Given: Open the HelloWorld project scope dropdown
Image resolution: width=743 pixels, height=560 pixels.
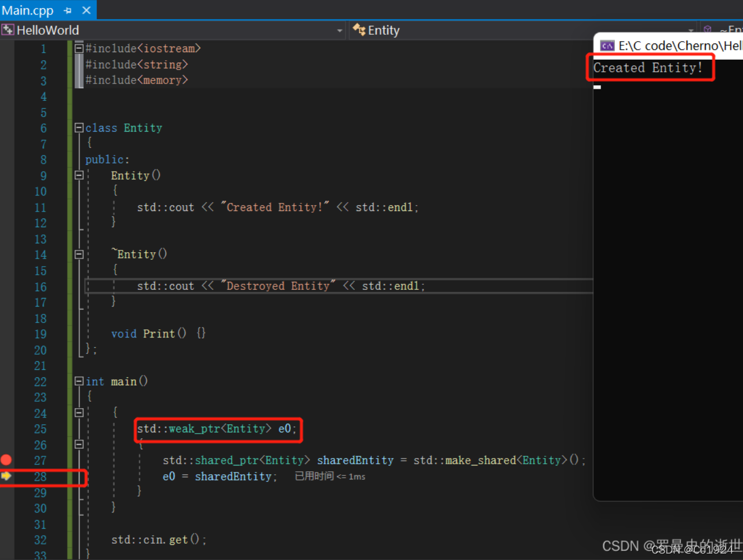Looking at the screenshot, I should [340, 30].
